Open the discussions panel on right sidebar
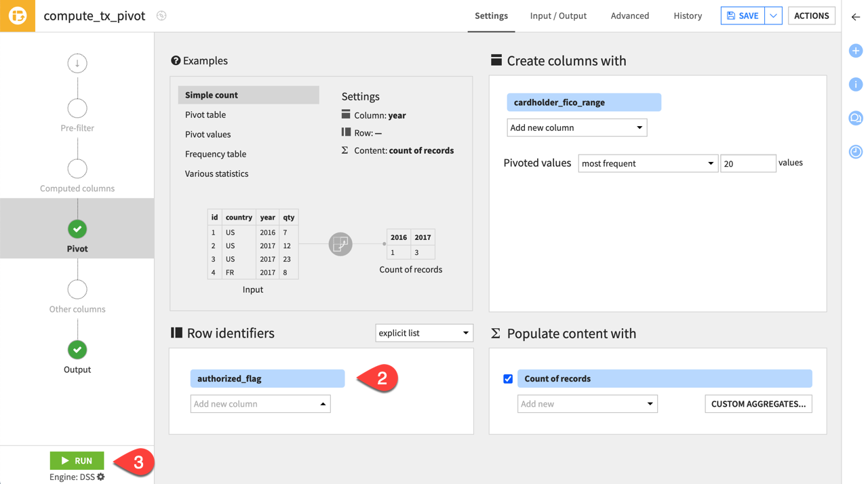The height and width of the screenshot is (484, 868). click(x=855, y=118)
